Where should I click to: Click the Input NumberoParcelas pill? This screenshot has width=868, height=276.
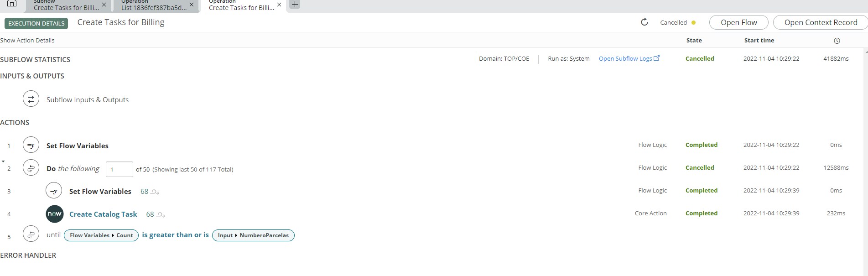coord(253,235)
